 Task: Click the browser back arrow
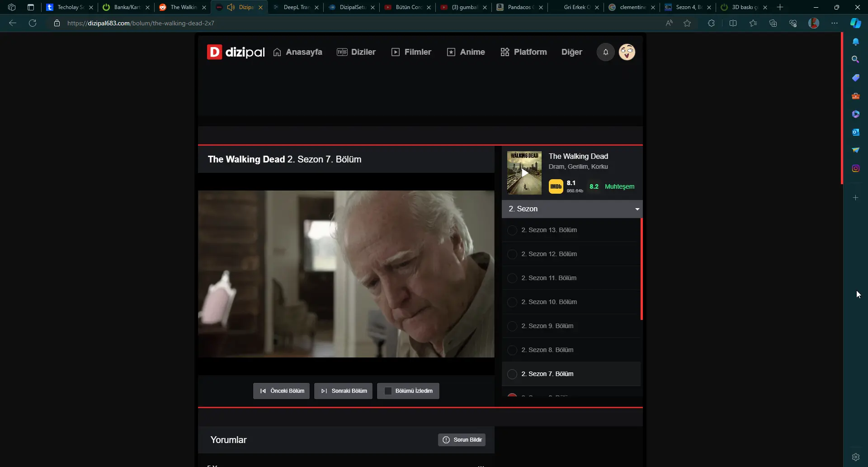(x=13, y=23)
